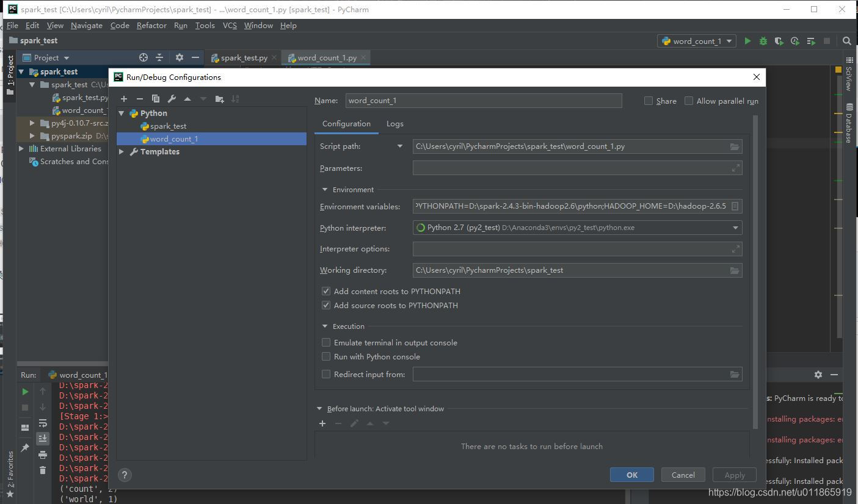The image size is (858, 504).
Task: Close word_count_1.py editor tab
Action: [x=364, y=57]
